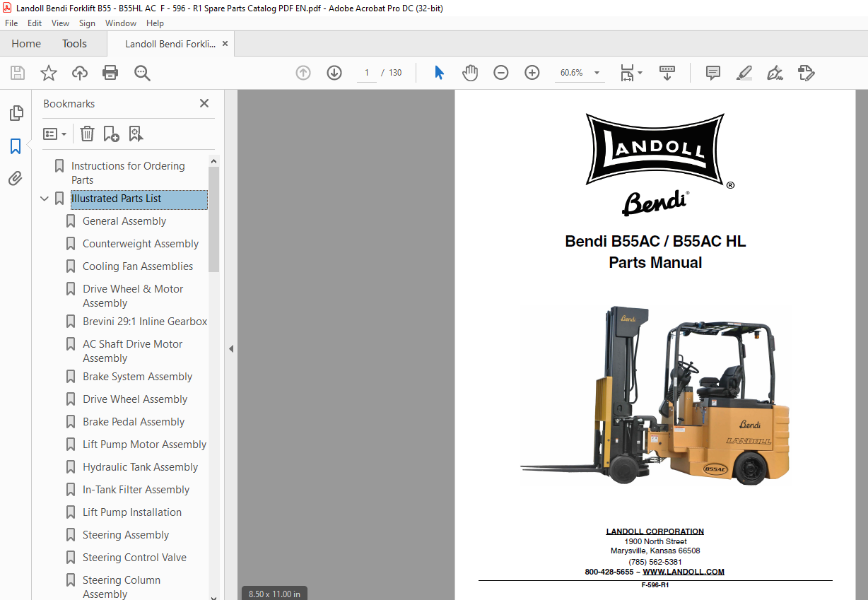This screenshot has width=868, height=600.
Task: Activate the hand pan tool
Action: coord(470,73)
